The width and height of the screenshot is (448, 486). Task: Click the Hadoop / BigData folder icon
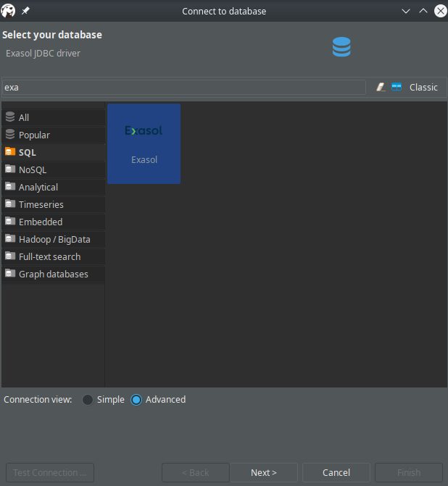coord(10,238)
